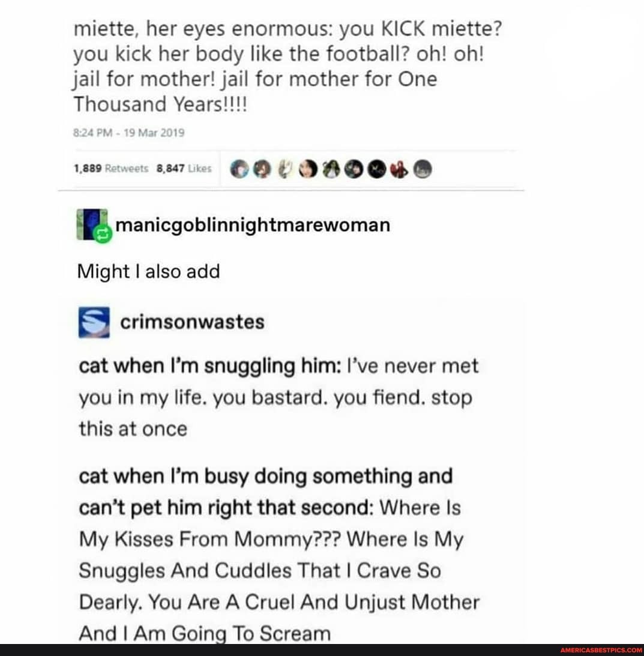Click the "Might I also add" comment text
This screenshot has width=644, height=656.
(148, 271)
